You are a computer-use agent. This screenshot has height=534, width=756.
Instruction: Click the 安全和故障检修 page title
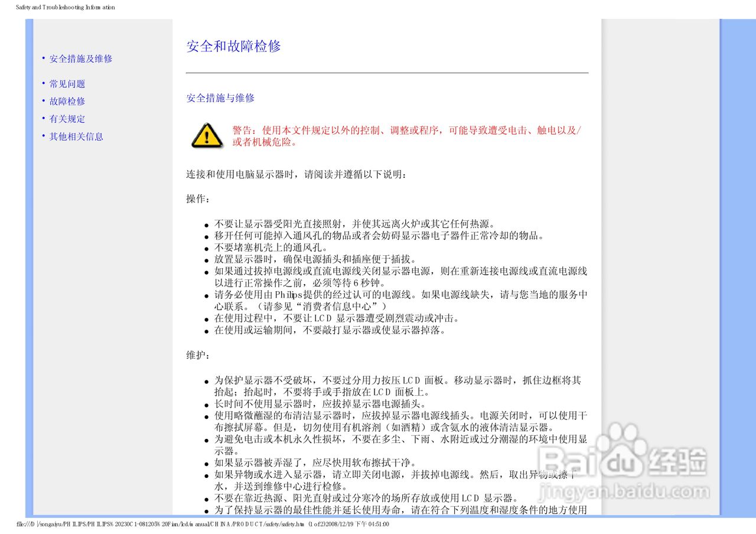233,46
